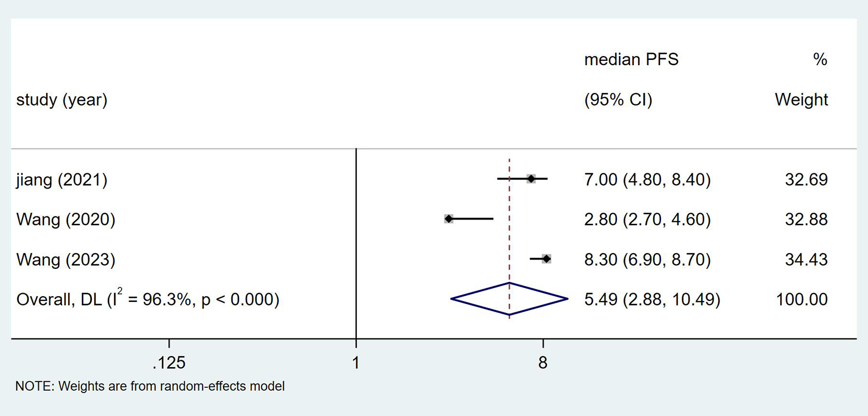Click the random-effects model note text
The width and height of the screenshot is (868, 416).
pos(150,387)
